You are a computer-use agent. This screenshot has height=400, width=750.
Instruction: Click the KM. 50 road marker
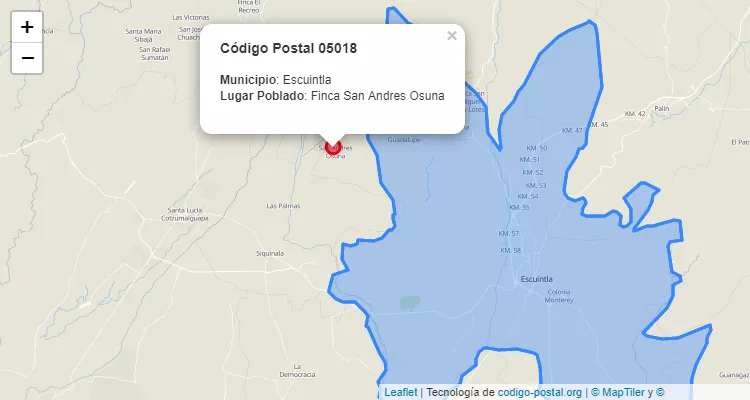tap(536, 148)
